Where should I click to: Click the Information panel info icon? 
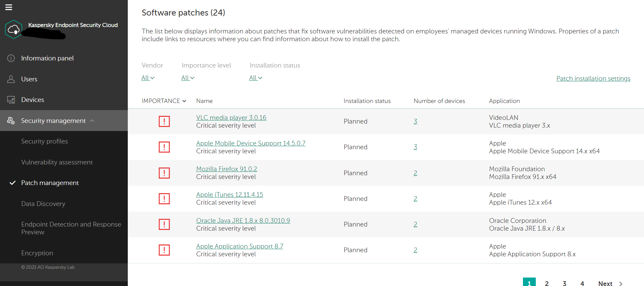(x=11, y=58)
